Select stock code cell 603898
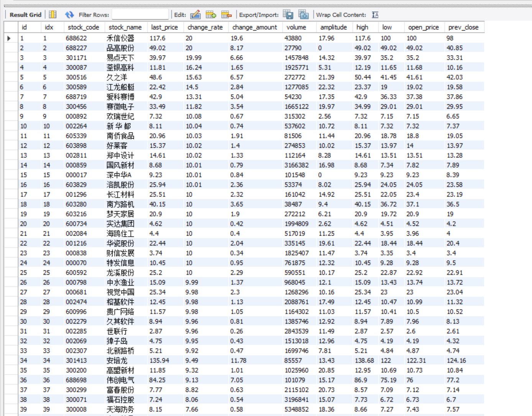The height and width of the screenshot is (416, 532). click(84, 146)
